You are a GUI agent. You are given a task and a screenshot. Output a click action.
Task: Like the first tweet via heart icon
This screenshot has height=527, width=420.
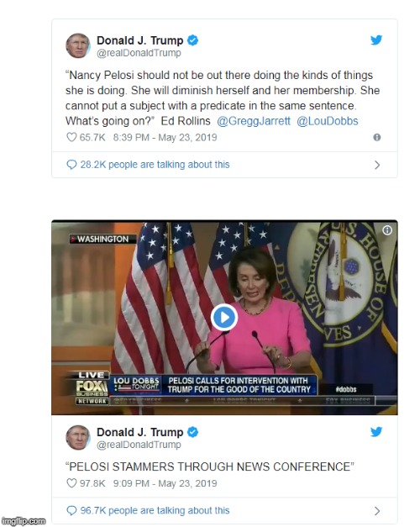tap(71, 137)
